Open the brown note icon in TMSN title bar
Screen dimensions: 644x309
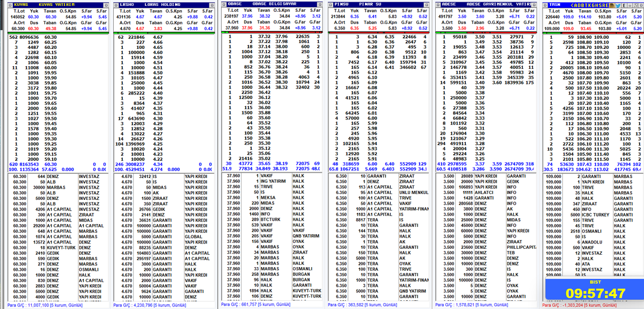click(x=612, y=5)
